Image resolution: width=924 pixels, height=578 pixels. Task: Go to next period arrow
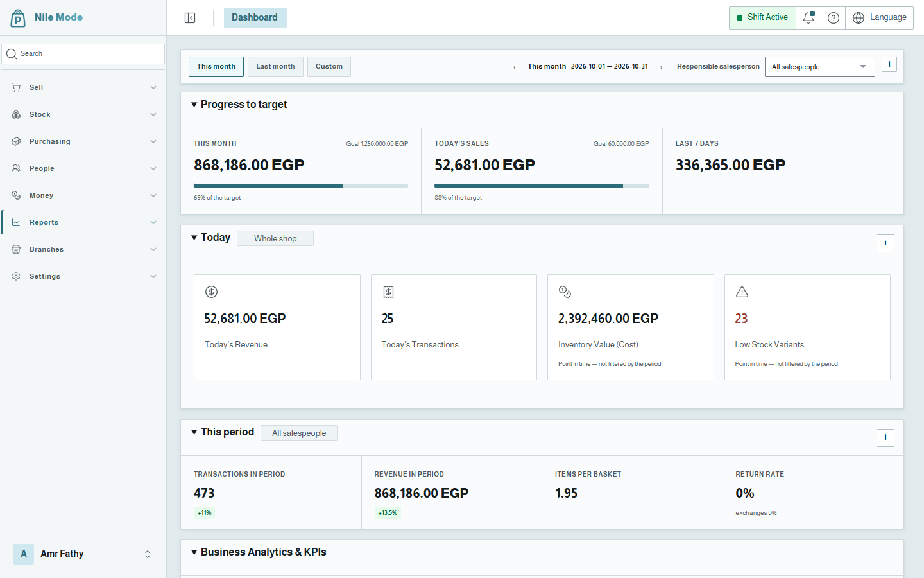point(661,67)
